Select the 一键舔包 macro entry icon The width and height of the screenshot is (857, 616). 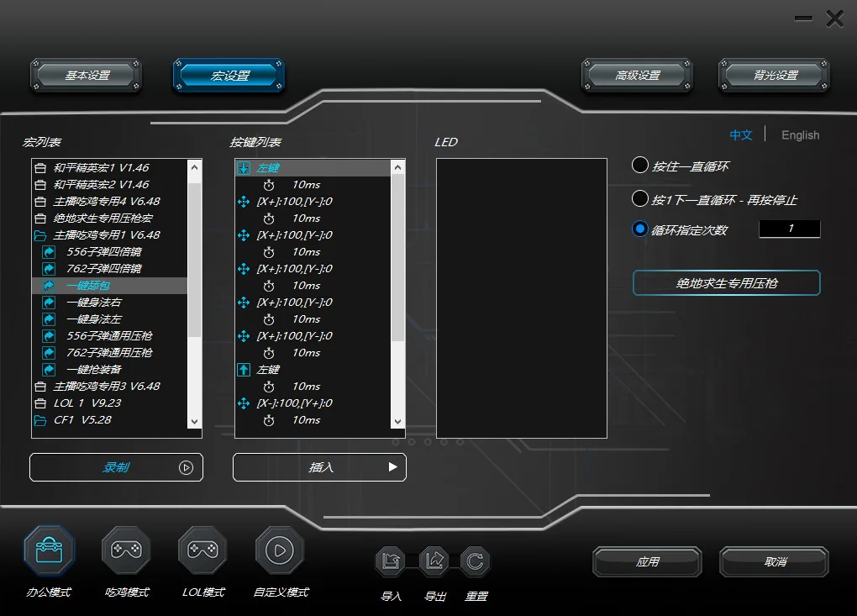[50, 286]
